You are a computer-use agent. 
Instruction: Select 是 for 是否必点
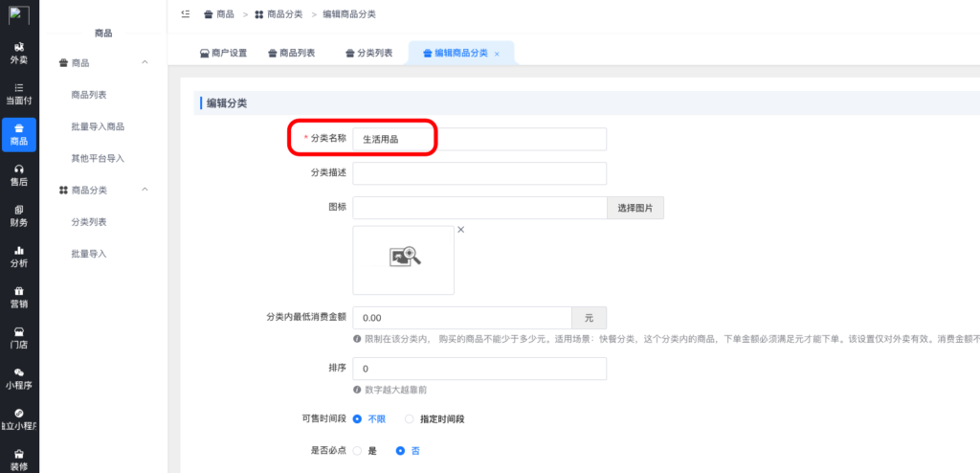[x=357, y=450]
